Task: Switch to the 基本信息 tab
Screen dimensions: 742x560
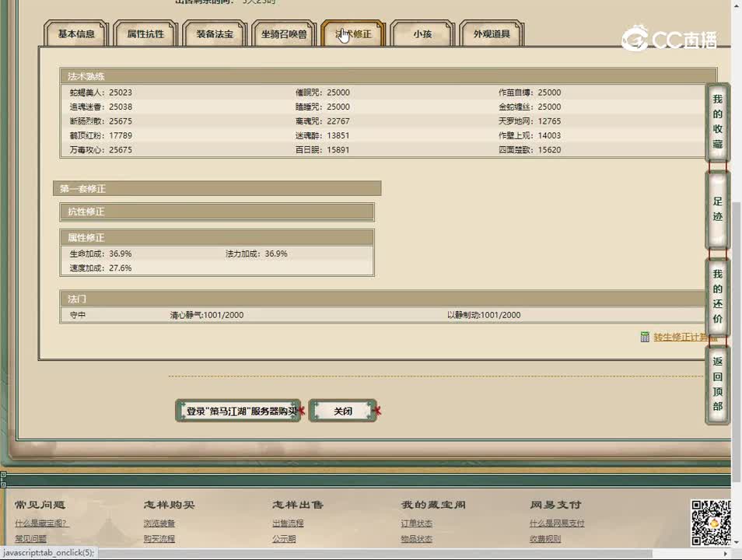Action: coord(76,34)
